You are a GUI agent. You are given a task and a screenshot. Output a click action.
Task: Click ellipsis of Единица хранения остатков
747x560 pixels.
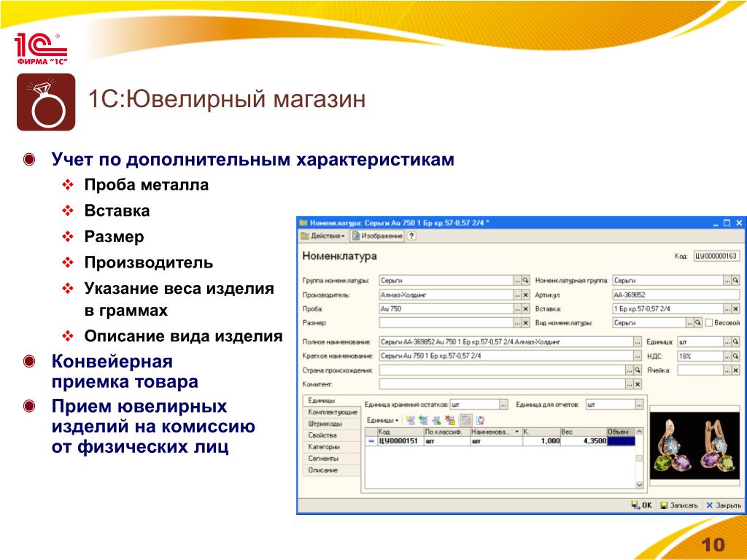(503, 405)
